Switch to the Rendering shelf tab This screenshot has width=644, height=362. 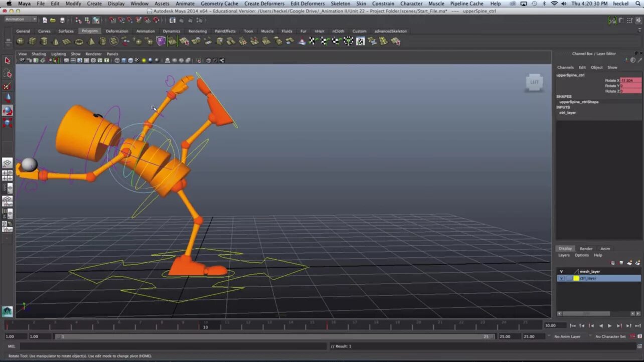[197, 31]
